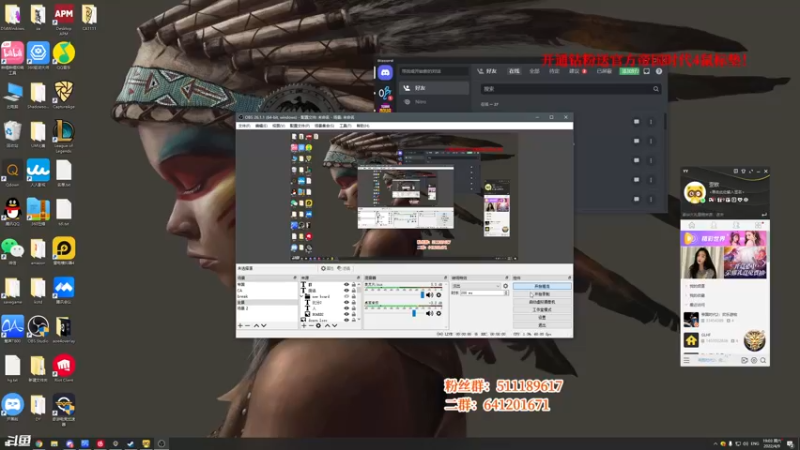Viewport: 800px width, 450px height.
Task: Open OBS File menu
Action: pos(244,126)
